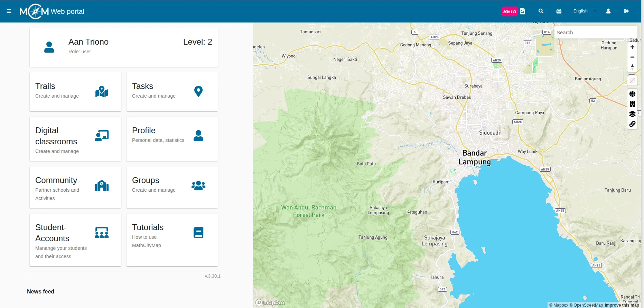The width and height of the screenshot is (644, 308).
Task: Open Profile via its person icon
Action: 198,136
